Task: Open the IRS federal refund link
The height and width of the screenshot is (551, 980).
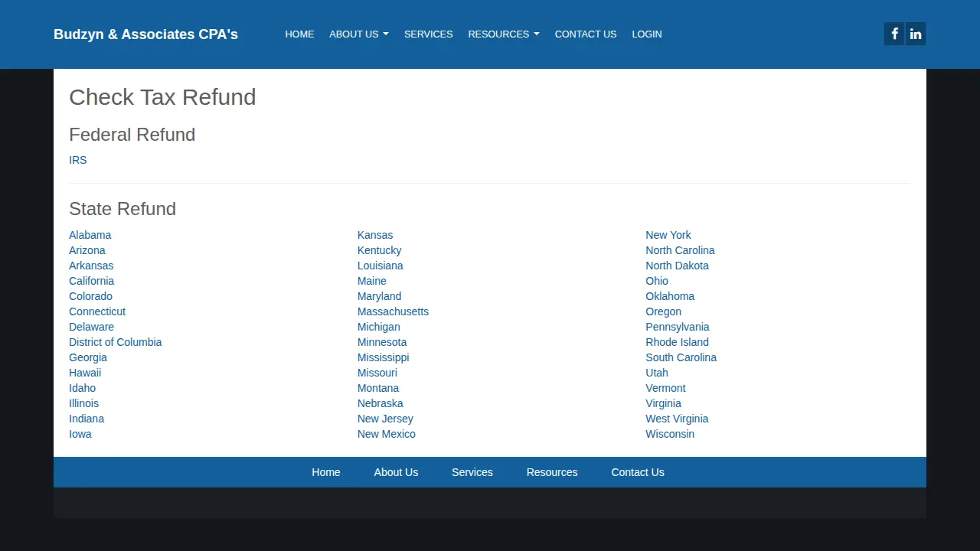Action: coord(78,160)
